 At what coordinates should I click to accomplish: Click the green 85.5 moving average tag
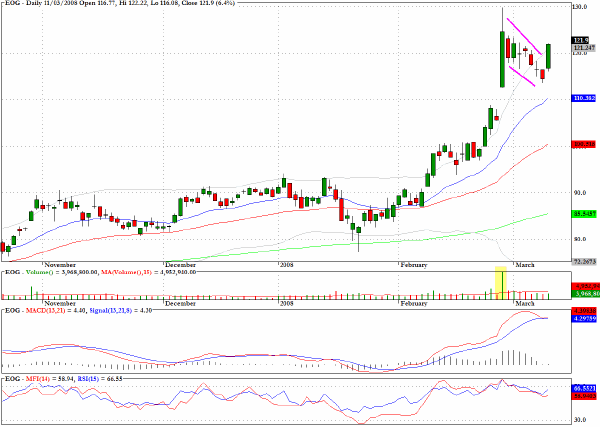click(584, 214)
